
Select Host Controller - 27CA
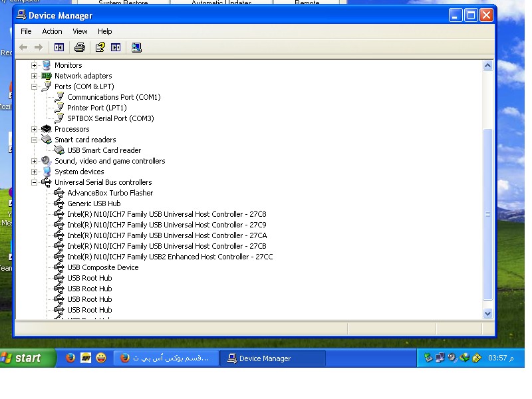tap(168, 235)
